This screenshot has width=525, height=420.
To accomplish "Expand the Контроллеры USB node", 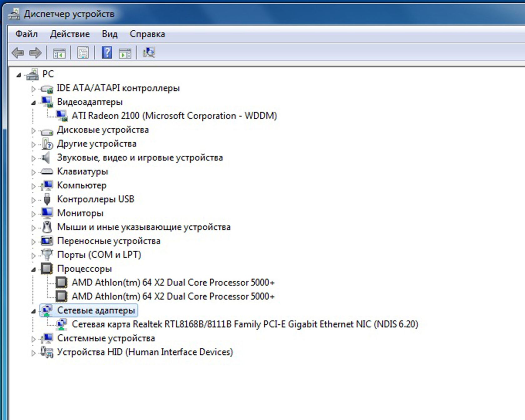I will tap(33, 200).
